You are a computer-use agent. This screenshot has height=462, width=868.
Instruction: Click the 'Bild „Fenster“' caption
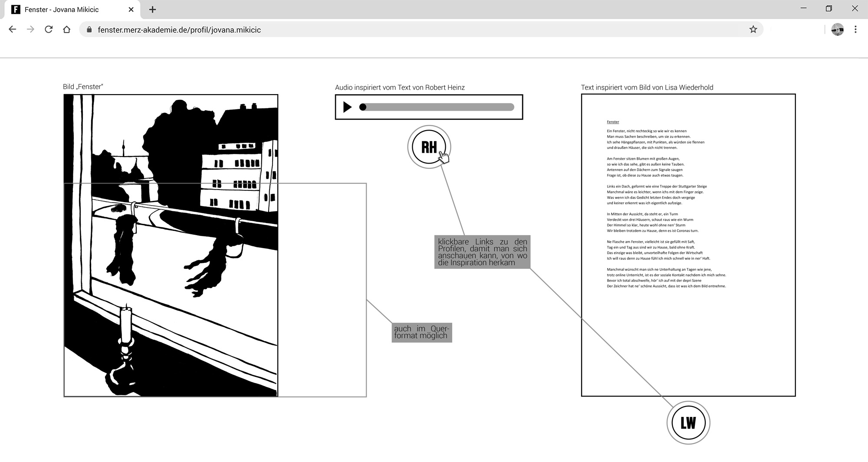click(83, 87)
